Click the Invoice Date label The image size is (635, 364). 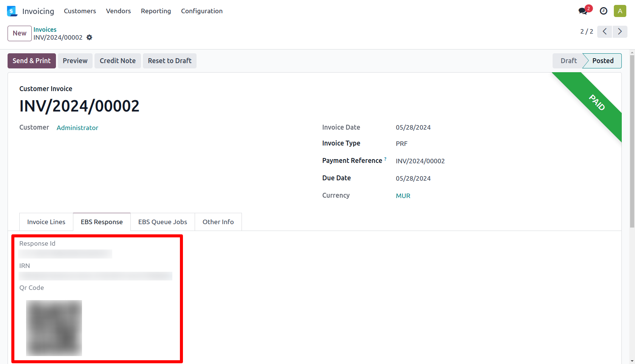[x=341, y=127]
